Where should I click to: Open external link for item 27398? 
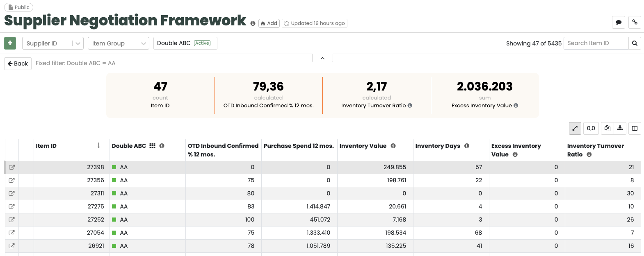(x=12, y=167)
